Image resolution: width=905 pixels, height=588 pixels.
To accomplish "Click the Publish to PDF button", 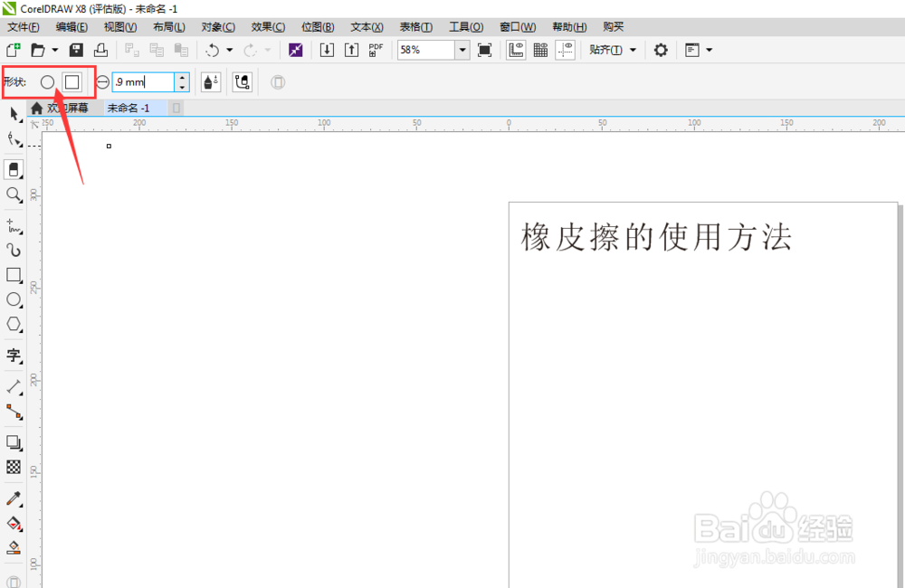I will pyautogui.click(x=375, y=50).
